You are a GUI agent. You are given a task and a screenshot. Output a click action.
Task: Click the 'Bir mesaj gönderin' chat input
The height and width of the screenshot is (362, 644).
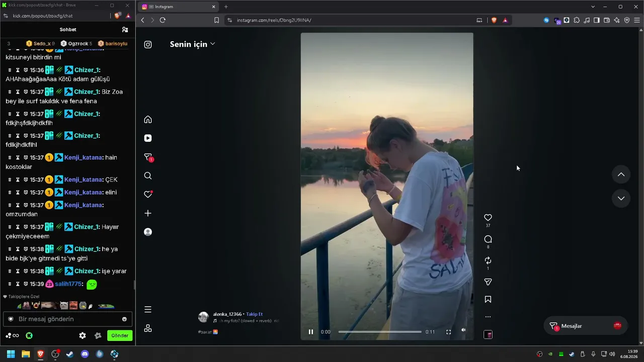tap(68, 319)
